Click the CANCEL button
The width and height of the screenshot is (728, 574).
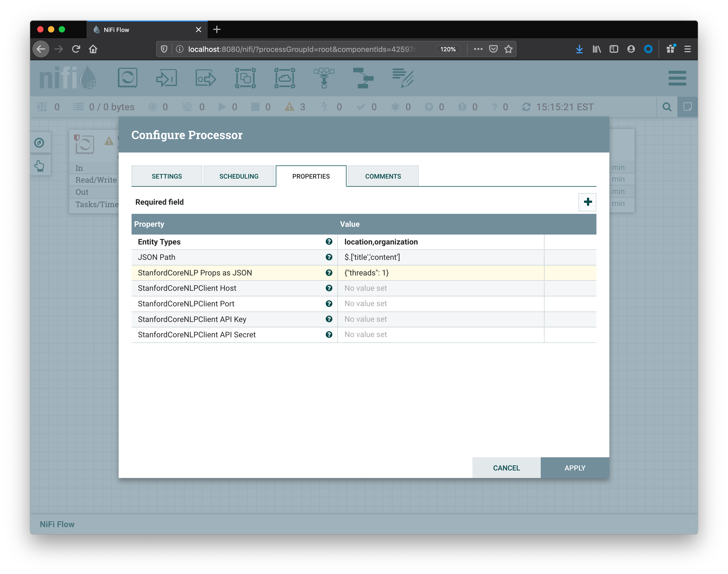pos(506,468)
